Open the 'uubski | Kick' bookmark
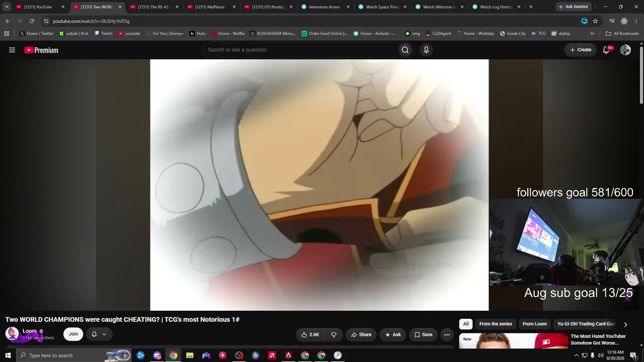 coord(73,34)
